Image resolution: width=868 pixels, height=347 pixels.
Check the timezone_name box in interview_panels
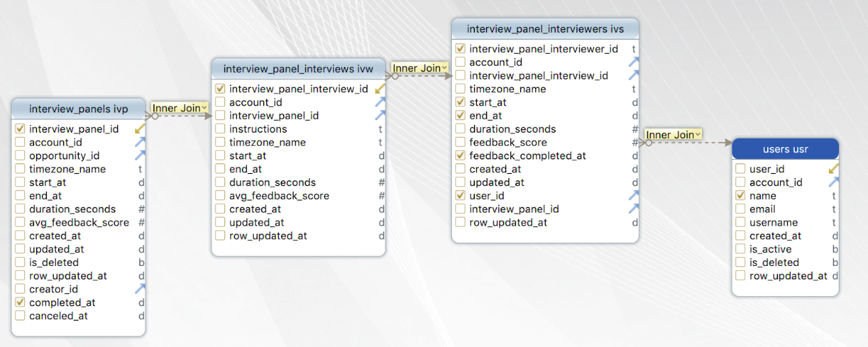pyautogui.click(x=20, y=169)
